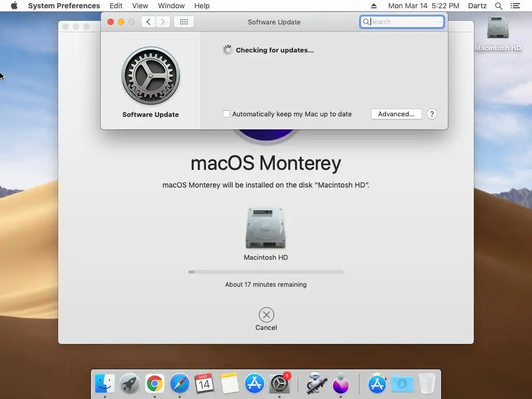This screenshot has height=399, width=532.
Task: Open Notes from the Dock
Action: click(229, 384)
